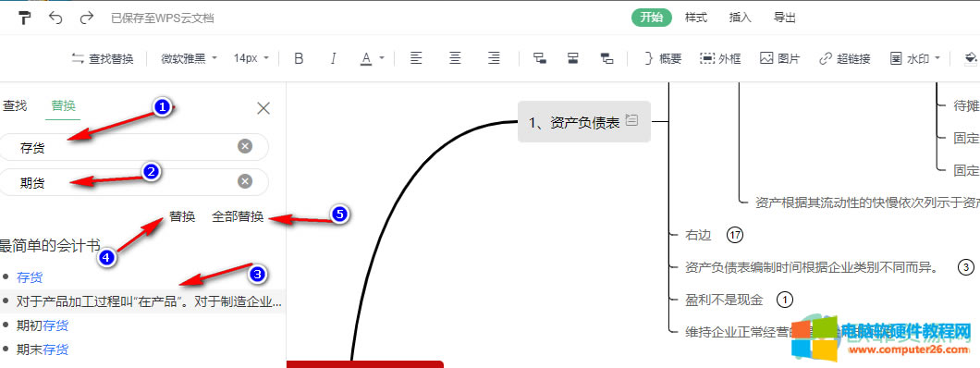This screenshot has height=368, width=980.
Task: Align text left
Action: pos(416,59)
